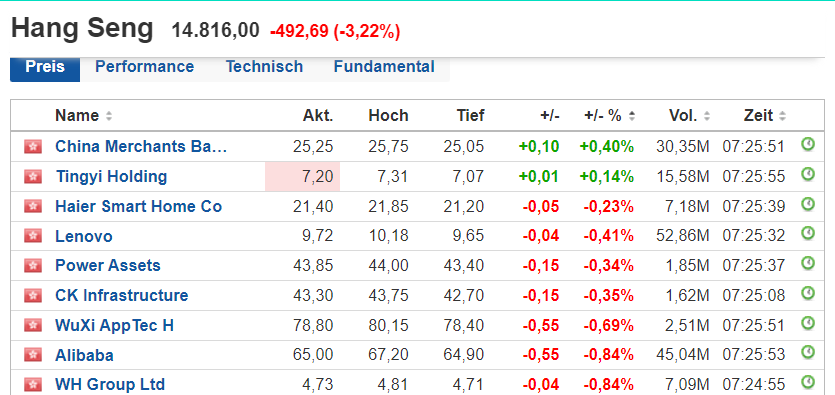Click the clock icon in Lenovo row

tap(808, 233)
